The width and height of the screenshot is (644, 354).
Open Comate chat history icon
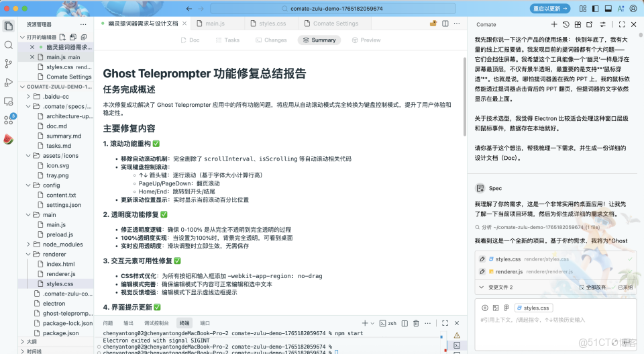566,24
